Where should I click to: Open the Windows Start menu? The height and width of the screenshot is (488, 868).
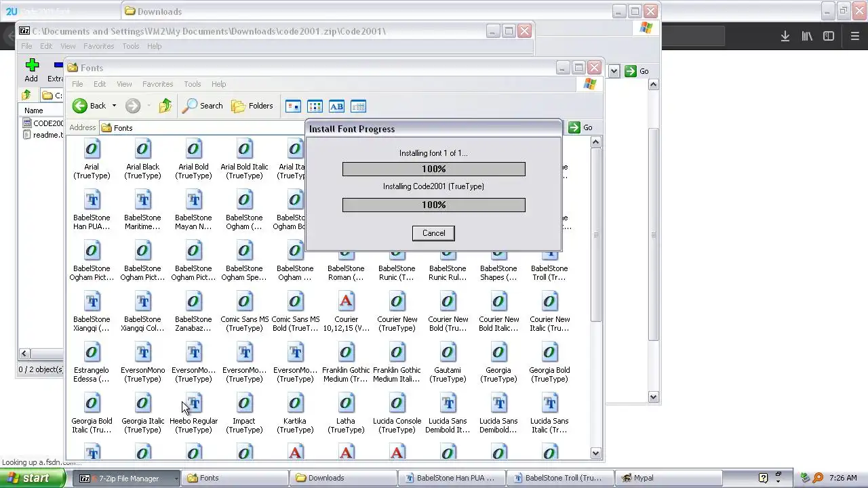(x=33, y=478)
